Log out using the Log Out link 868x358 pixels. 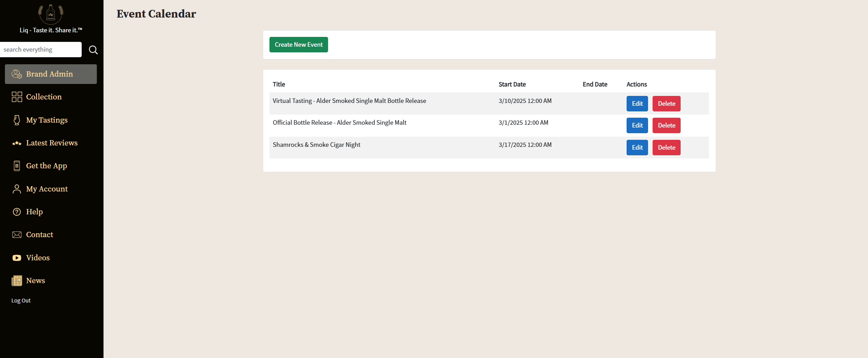(x=21, y=301)
